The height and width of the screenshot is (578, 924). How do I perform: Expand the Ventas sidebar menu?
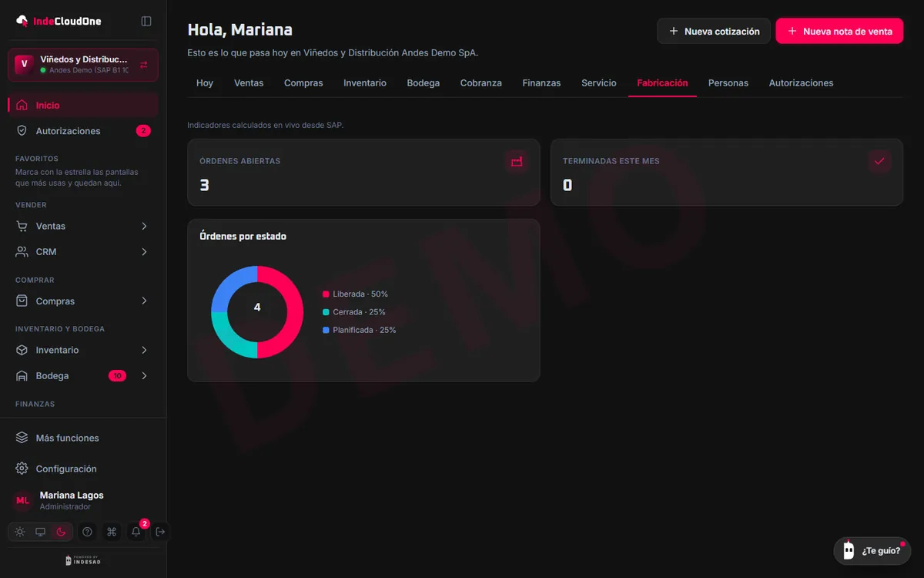point(83,226)
